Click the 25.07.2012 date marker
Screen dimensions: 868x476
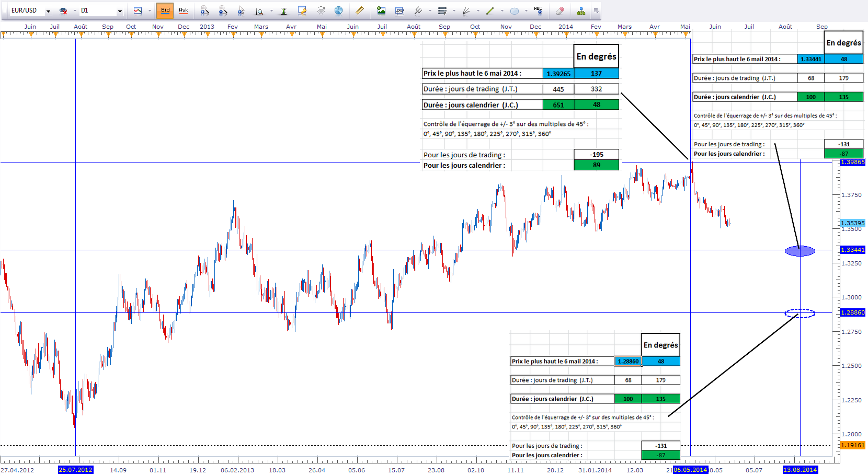(76, 470)
